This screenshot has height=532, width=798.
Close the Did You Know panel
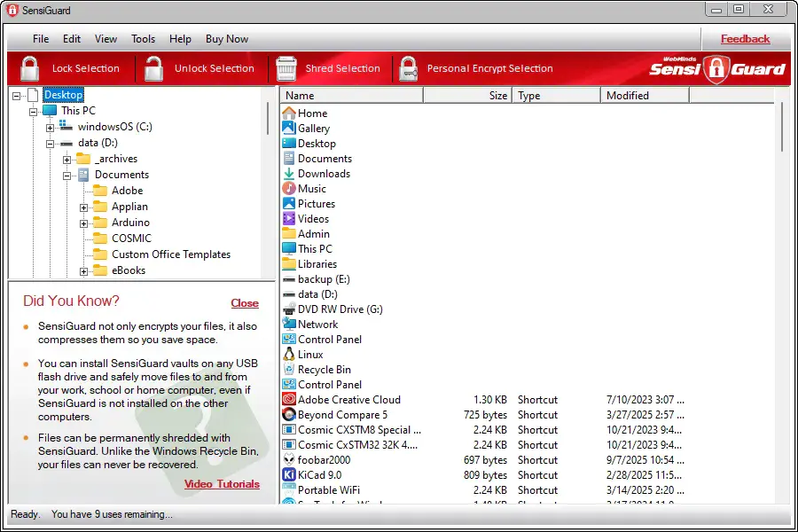245,302
